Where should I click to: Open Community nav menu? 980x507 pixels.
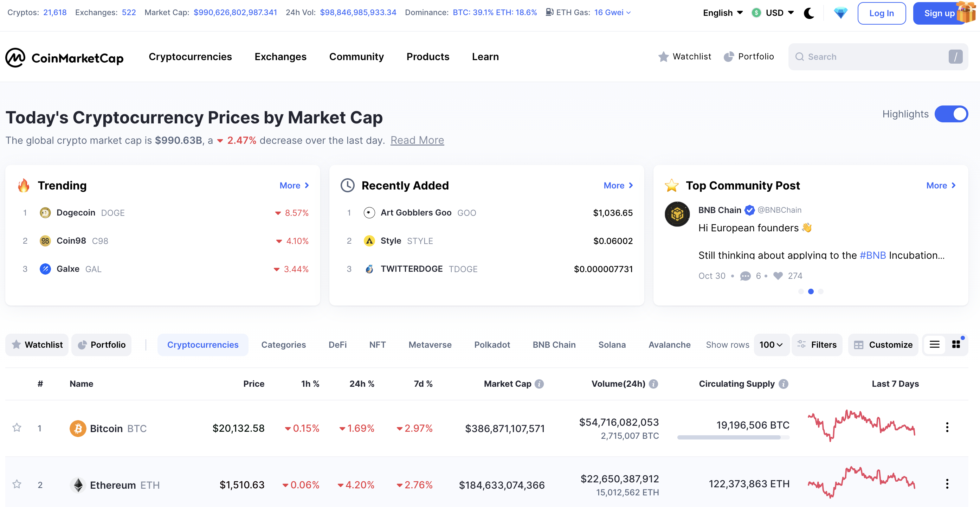pyautogui.click(x=356, y=57)
